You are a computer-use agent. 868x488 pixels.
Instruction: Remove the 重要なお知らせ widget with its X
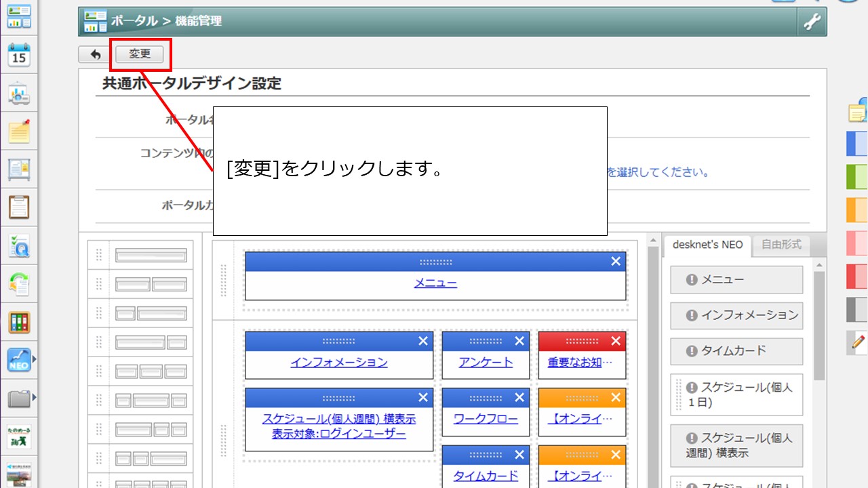[616, 341]
